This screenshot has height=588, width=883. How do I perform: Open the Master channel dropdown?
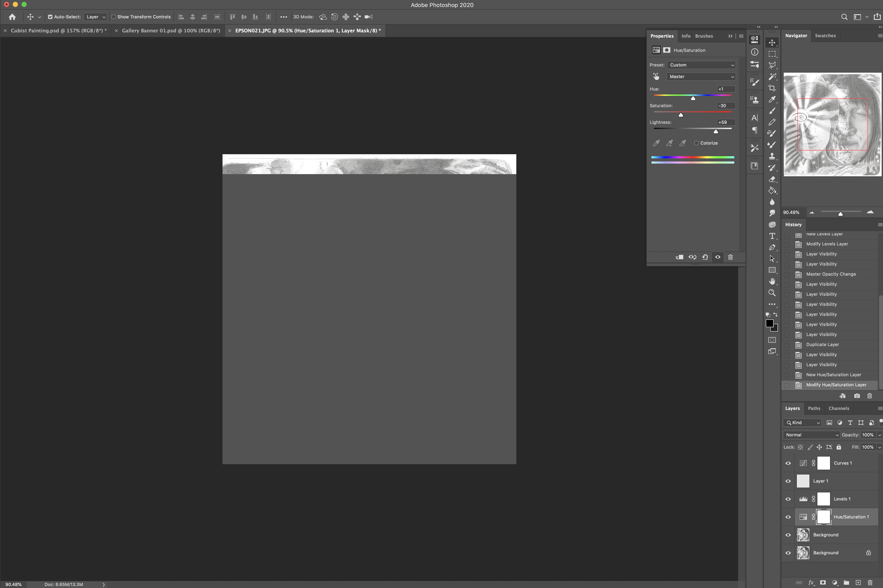click(x=701, y=77)
